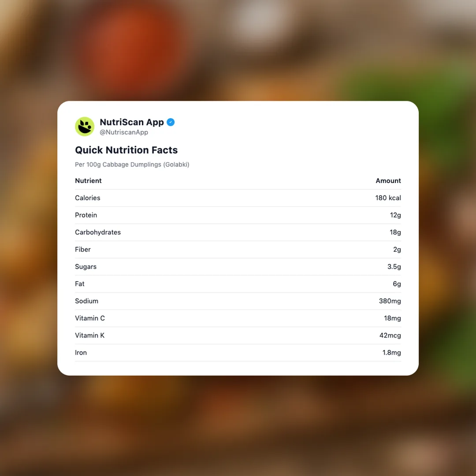Viewport: 476px width, 476px height.
Task: Click the 12g protein amount
Action: pos(395,215)
